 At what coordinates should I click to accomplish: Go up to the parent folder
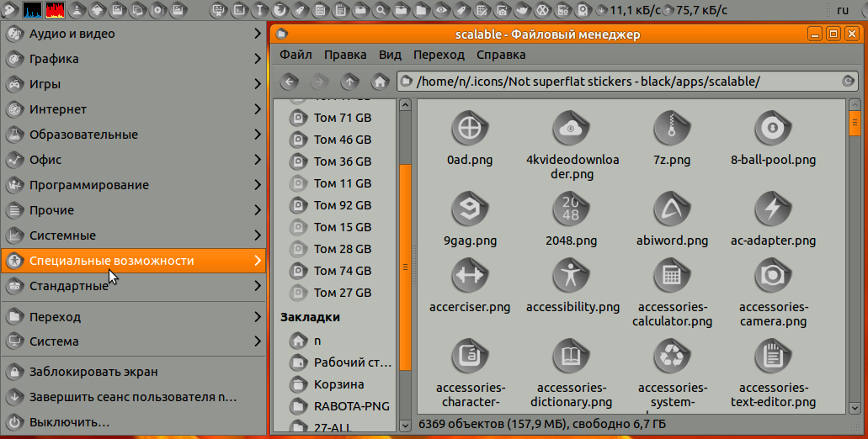point(350,82)
